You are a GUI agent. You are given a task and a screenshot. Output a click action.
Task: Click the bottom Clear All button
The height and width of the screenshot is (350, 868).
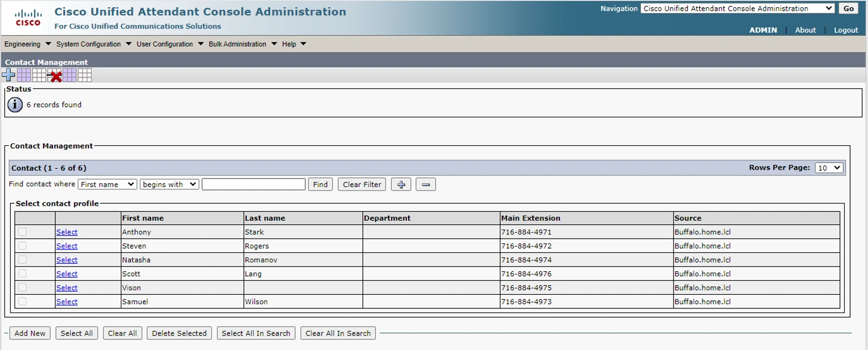pos(123,333)
